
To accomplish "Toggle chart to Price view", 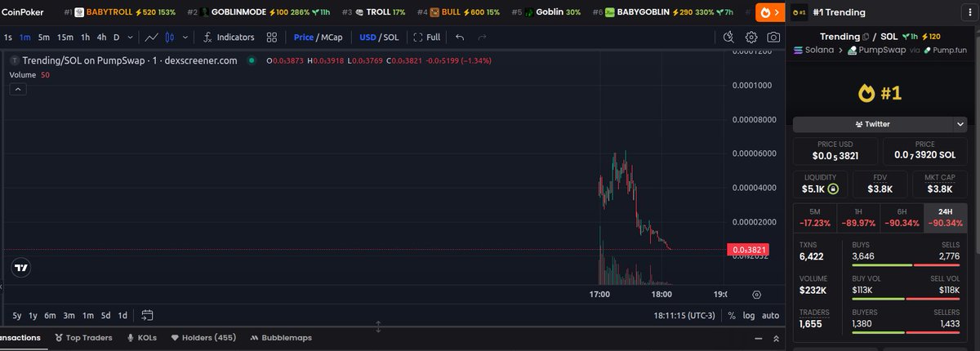I will pyautogui.click(x=304, y=37).
